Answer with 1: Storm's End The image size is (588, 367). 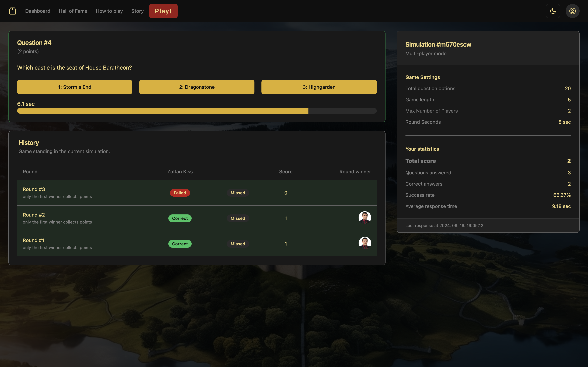pos(75,87)
